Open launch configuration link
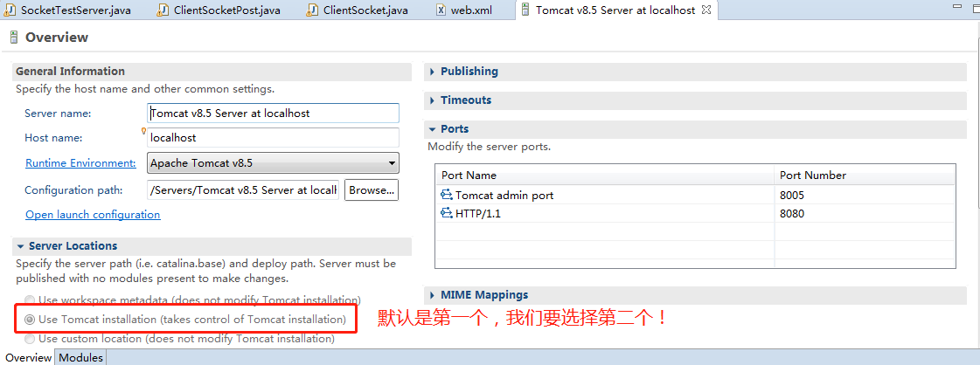The width and height of the screenshot is (980, 365). click(93, 215)
